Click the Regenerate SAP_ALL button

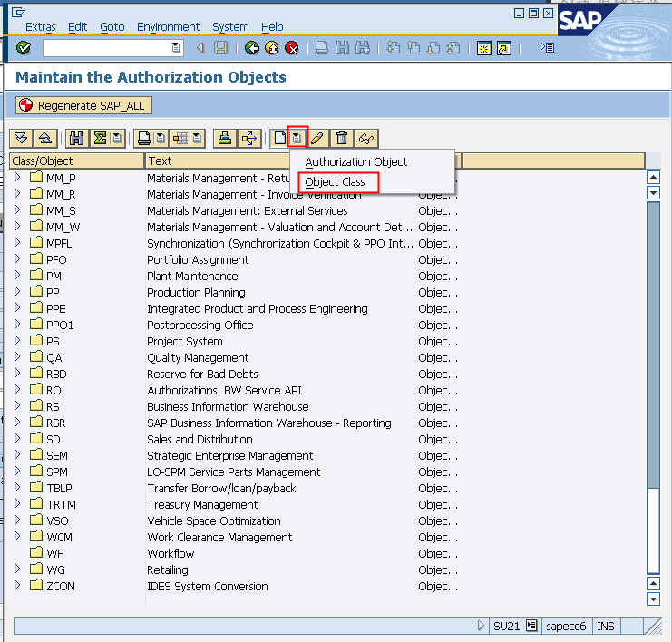[x=83, y=105]
